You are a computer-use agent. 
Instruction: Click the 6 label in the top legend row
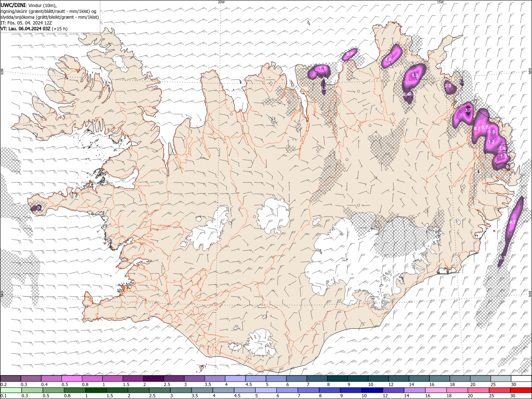287,384
